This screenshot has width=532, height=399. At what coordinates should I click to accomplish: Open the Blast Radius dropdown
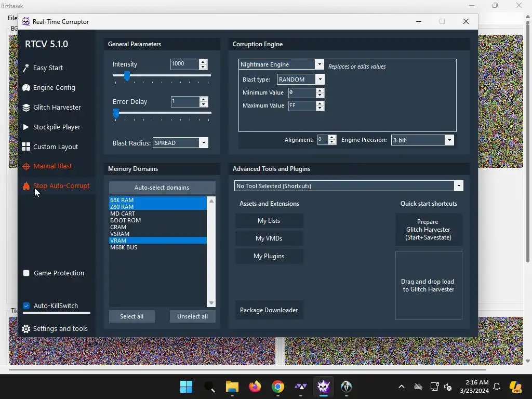coord(204,143)
